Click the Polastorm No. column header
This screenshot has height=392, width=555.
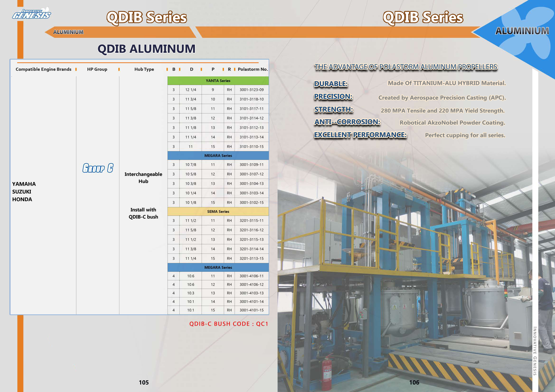tap(253, 69)
